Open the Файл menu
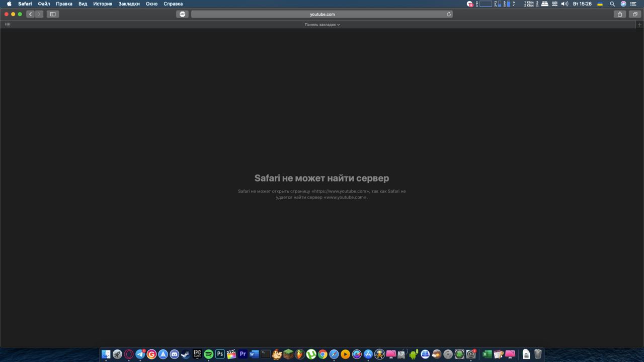Image resolution: width=644 pixels, height=362 pixels. coord(44,4)
